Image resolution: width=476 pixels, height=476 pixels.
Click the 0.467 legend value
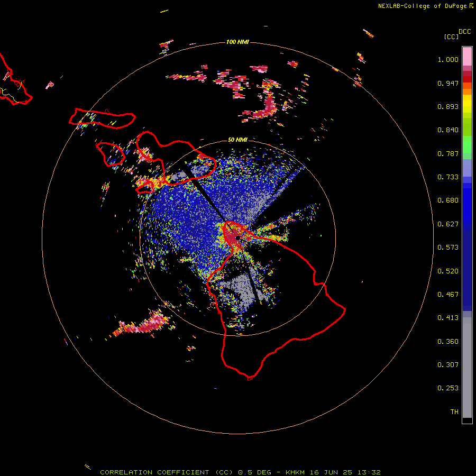point(448,295)
